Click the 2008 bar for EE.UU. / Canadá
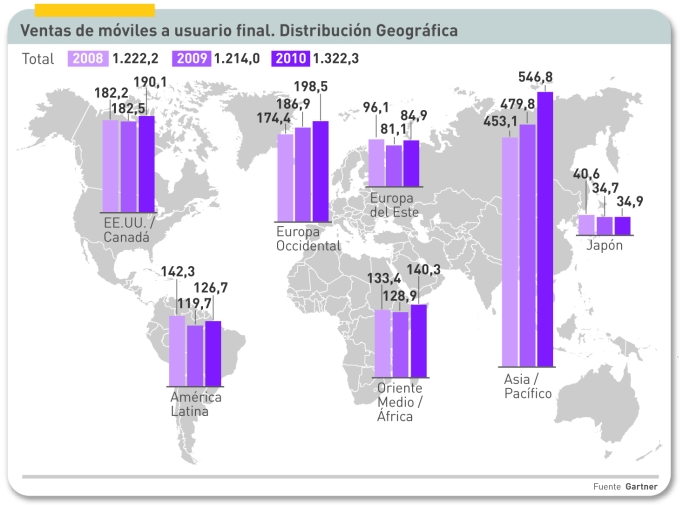 pos(111,166)
